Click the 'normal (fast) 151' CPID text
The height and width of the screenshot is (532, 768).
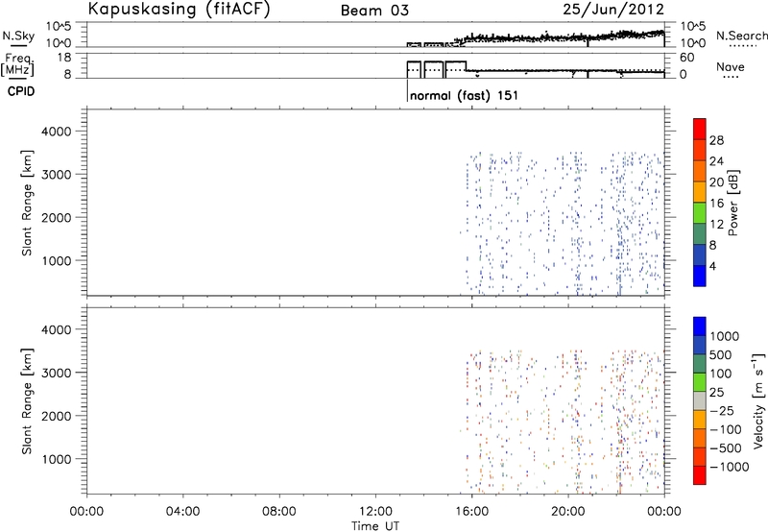click(x=464, y=95)
